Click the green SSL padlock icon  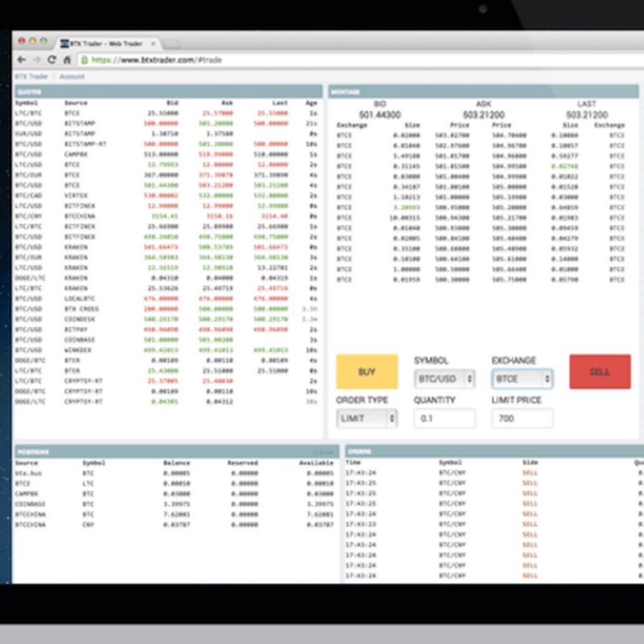(84, 60)
